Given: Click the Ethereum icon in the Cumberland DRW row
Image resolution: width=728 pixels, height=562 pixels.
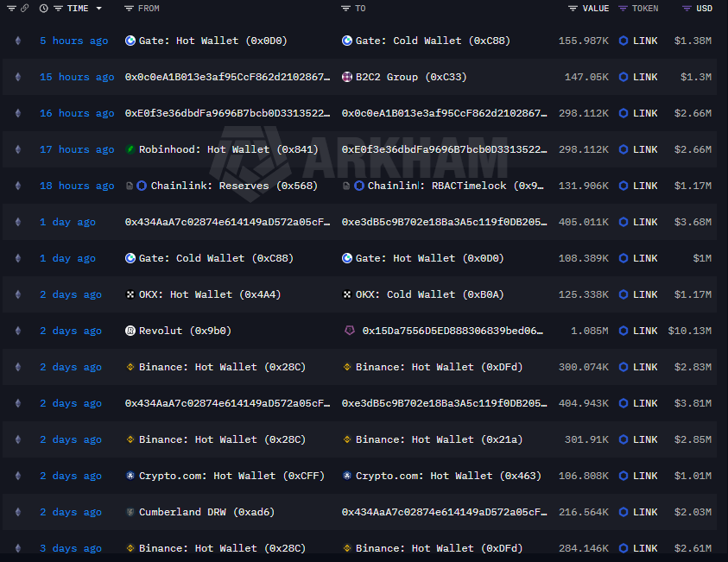Looking at the screenshot, I should [18, 512].
